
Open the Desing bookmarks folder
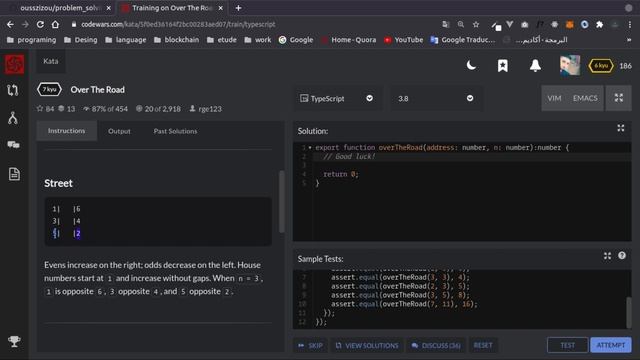pos(81,40)
